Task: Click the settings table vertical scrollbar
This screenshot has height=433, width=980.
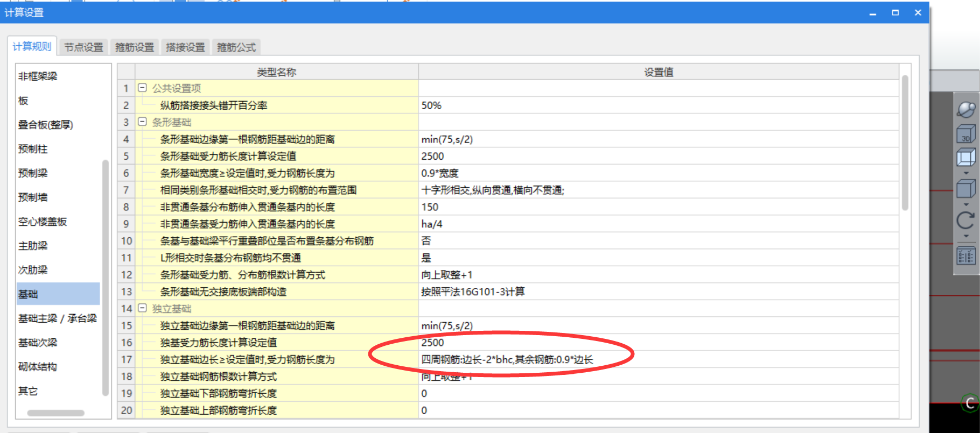Action: pos(905,143)
